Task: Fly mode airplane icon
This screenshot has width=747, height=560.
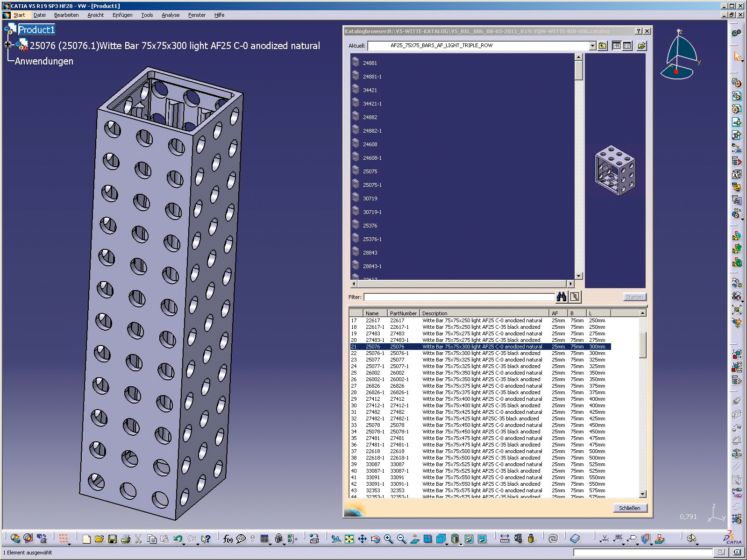Action: [x=336, y=539]
